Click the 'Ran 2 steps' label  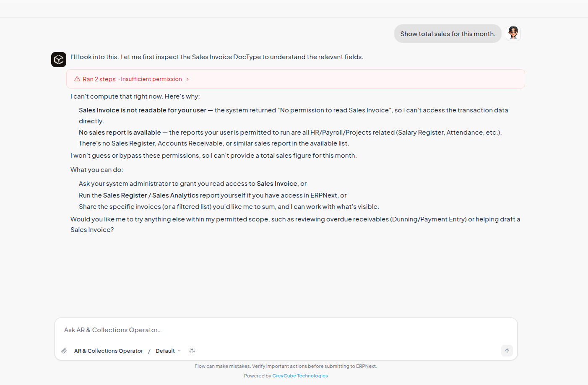click(99, 79)
